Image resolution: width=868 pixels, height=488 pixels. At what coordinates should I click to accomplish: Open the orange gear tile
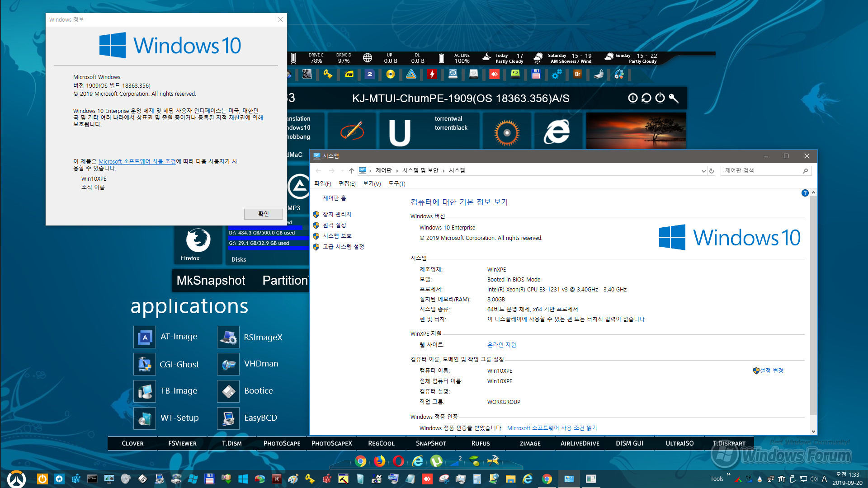pyautogui.click(x=507, y=131)
